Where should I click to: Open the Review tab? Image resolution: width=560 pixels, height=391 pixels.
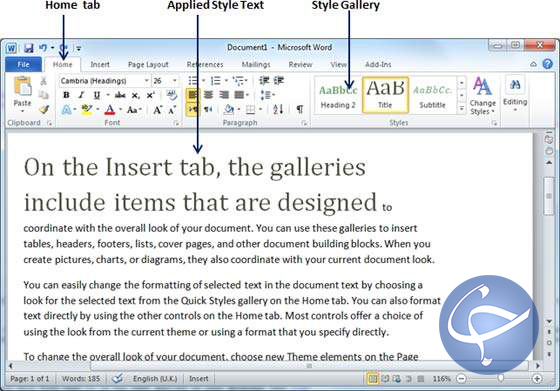[x=300, y=64]
